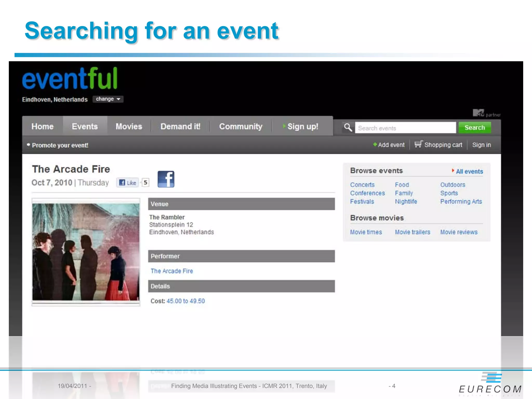This screenshot has height=399, width=532.
Task: Open the Movie reviews link
Action: coord(459,232)
